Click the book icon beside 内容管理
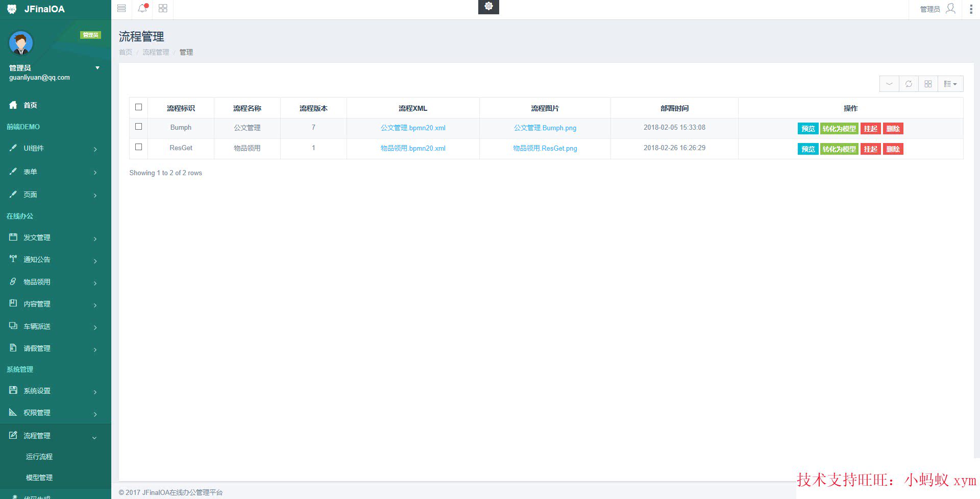 click(13, 303)
